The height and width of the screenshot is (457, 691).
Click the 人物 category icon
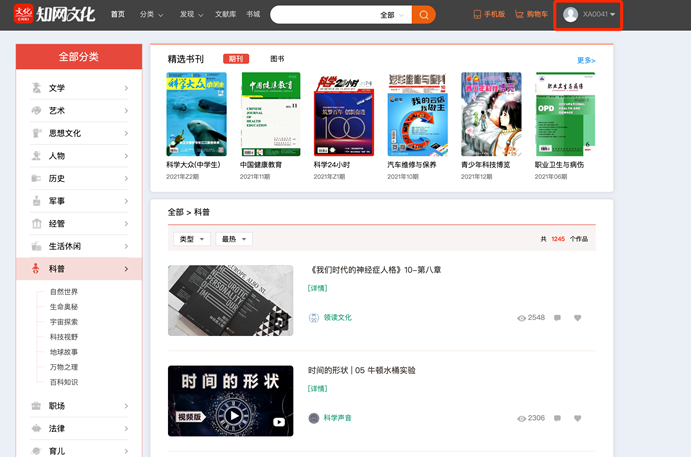click(x=37, y=156)
